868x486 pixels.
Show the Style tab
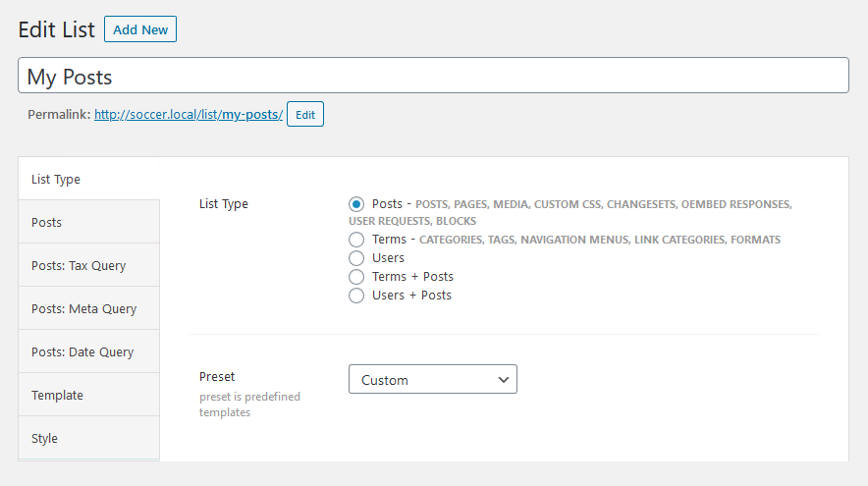click(88, 439)
